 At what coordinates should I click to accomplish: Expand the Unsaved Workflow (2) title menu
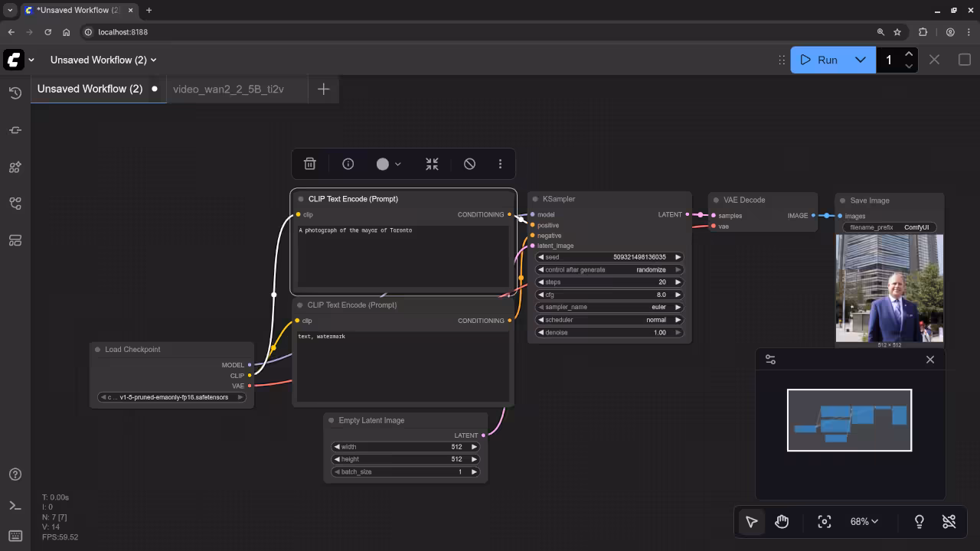click(x=103, y=60)
